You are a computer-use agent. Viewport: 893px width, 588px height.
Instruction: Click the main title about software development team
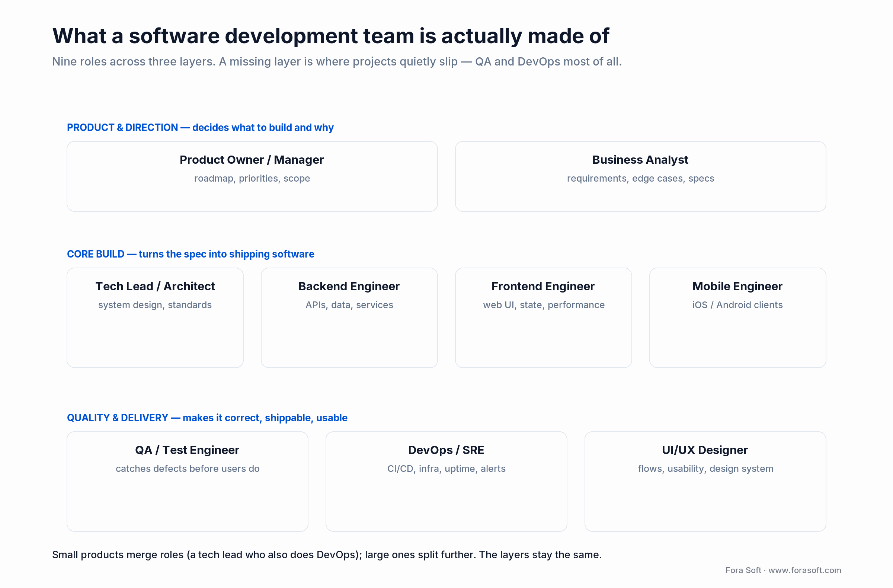(x=330, y=36)
